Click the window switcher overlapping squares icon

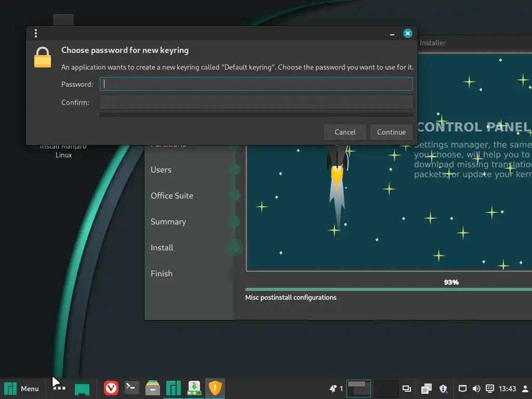click(406, 389)
